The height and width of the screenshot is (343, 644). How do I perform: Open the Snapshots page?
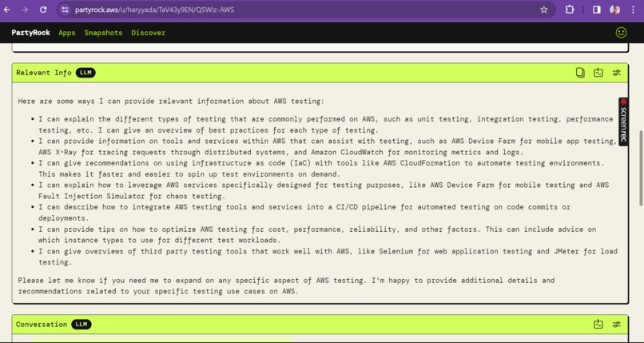(103, 33)
